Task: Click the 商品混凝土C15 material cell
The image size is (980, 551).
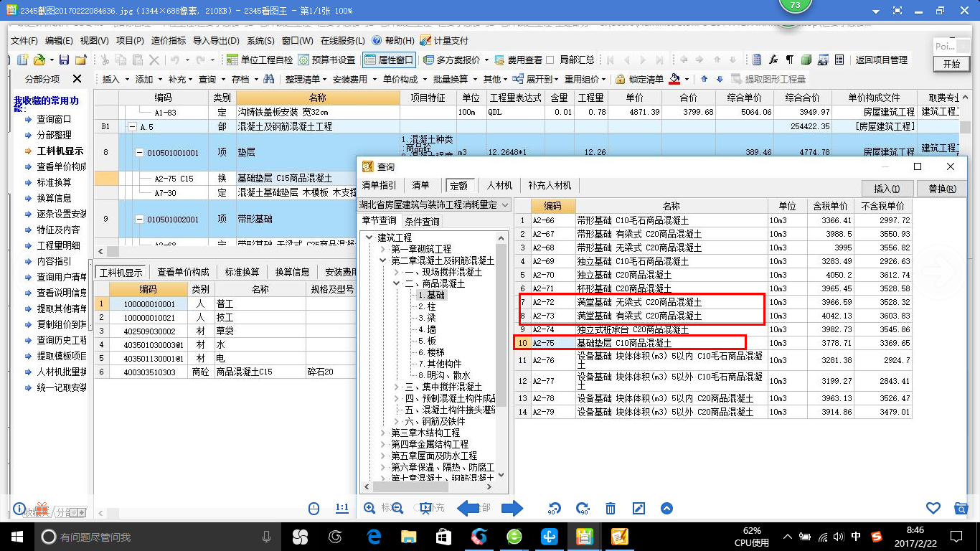Action: click(260, 372)
